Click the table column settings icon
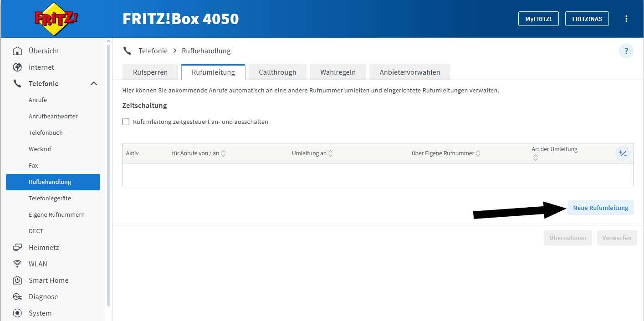Image resolution: width=644 pixels, height=321 pixels. click(623, 153)
